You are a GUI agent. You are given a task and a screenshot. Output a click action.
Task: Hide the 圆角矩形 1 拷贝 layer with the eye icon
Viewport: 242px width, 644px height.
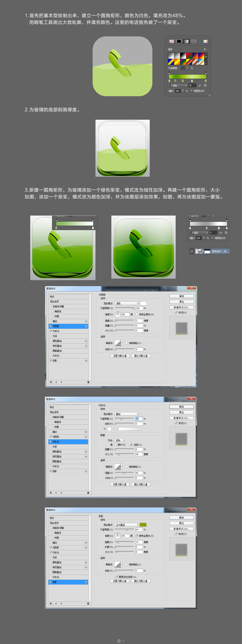click(x=192, y=251)
